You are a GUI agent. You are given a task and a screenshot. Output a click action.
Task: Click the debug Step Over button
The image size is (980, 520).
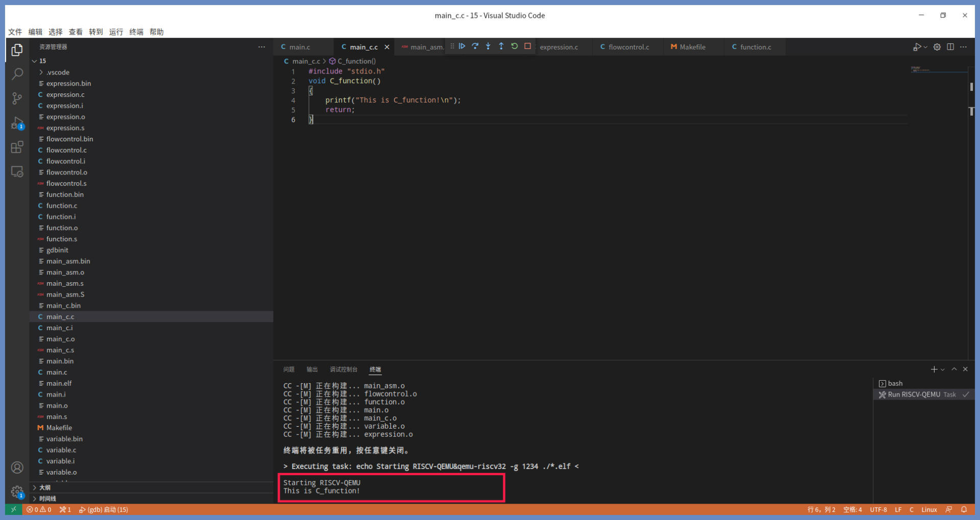tap(475, 46)
